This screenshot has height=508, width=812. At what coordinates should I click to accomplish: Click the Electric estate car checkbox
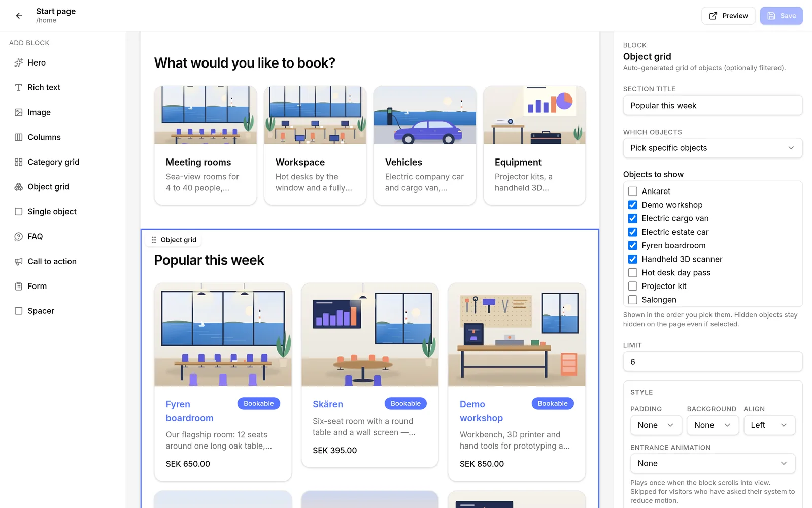[633, 232]
